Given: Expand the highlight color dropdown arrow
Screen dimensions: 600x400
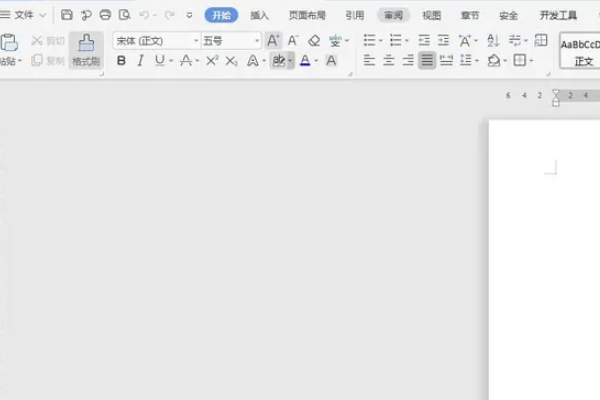Looking at the screenshot, I should (290, 61).
